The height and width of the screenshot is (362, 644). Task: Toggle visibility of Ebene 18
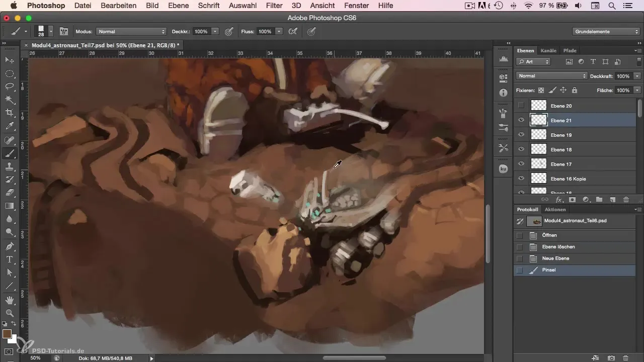point(521,149)
